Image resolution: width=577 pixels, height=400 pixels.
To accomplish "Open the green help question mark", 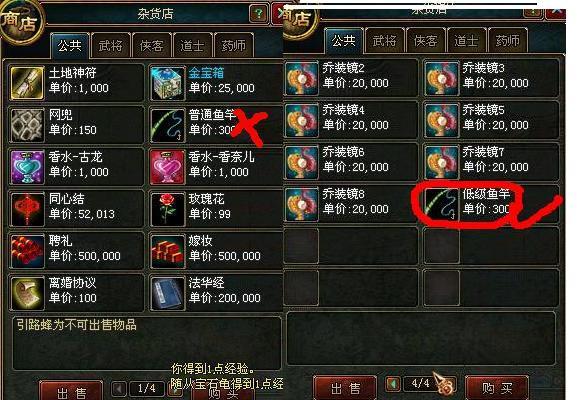I will pos(259,14).
